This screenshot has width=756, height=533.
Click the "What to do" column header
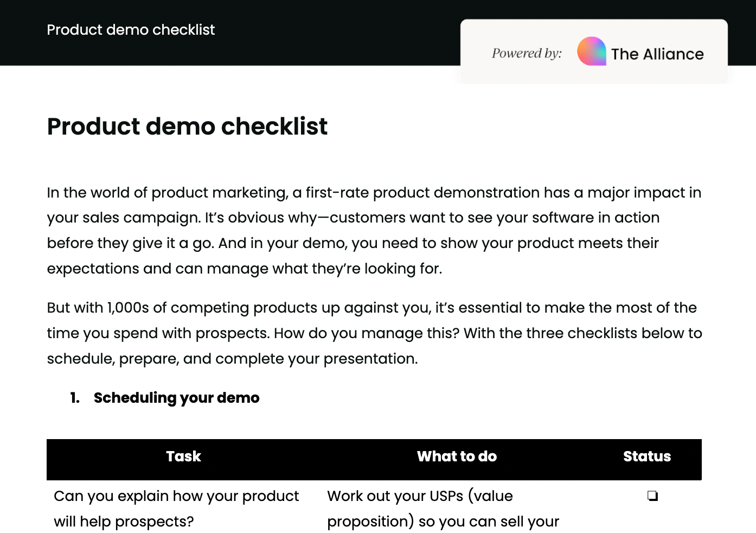pyautogui.click(x=457, y=456)
